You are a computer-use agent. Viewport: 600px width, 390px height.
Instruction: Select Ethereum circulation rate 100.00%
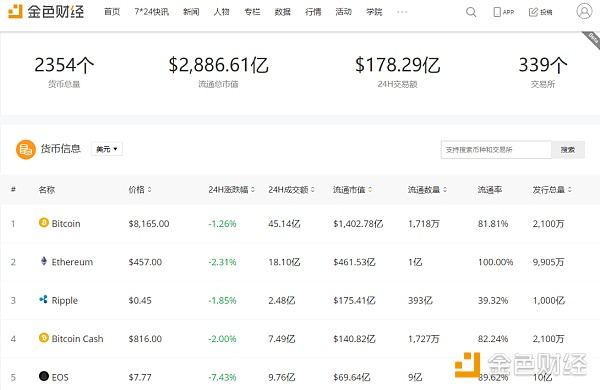click(496, 262)
